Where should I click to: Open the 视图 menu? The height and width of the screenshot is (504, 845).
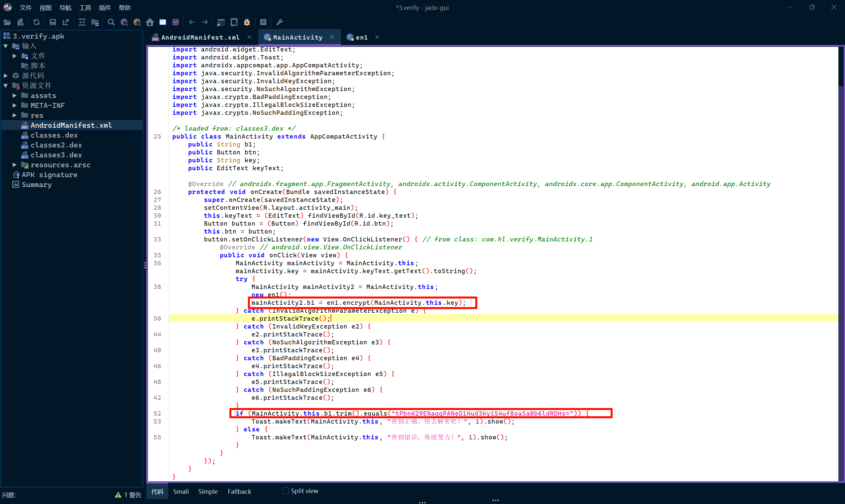point(46,8)
